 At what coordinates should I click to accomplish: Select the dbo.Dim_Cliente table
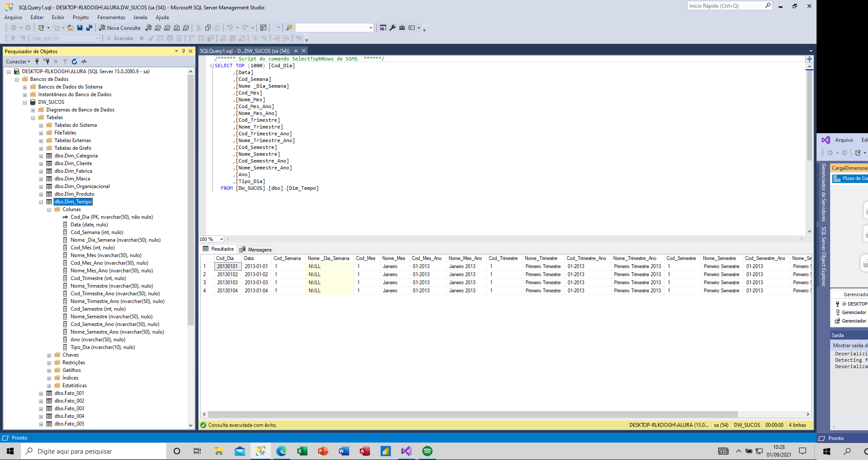73,163
